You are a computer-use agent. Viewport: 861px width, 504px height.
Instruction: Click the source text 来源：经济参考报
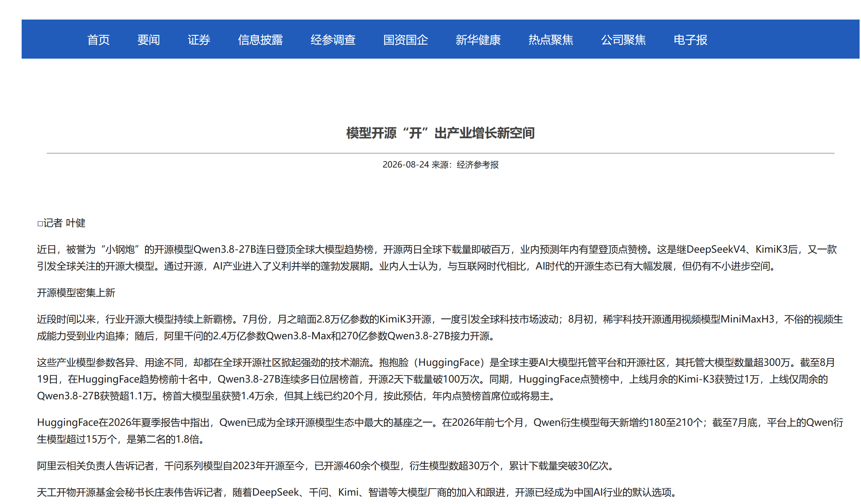click(465, 164)
